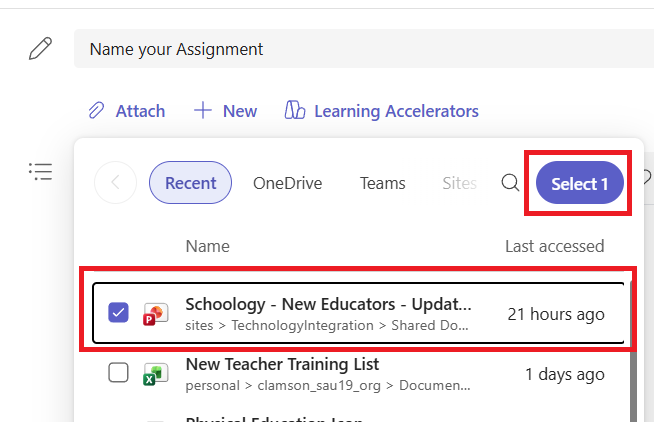Click the Learning Accelerators link text

coord(396,111)
